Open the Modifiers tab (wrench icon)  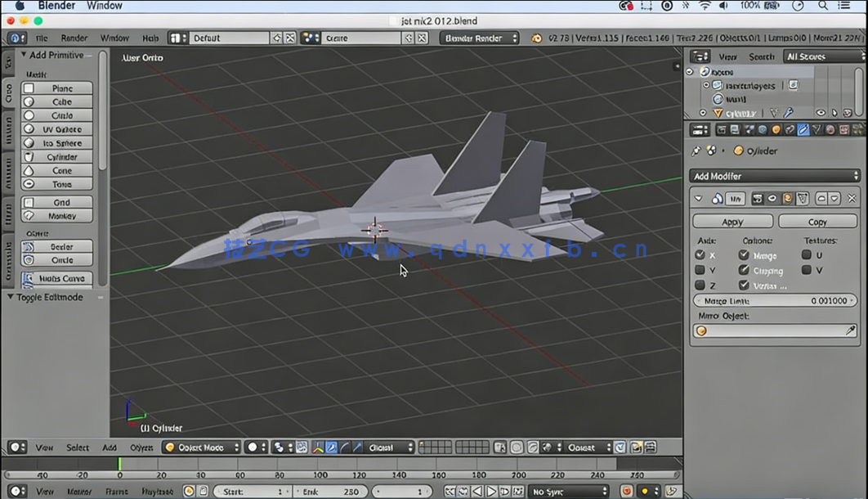click(803, 129)
